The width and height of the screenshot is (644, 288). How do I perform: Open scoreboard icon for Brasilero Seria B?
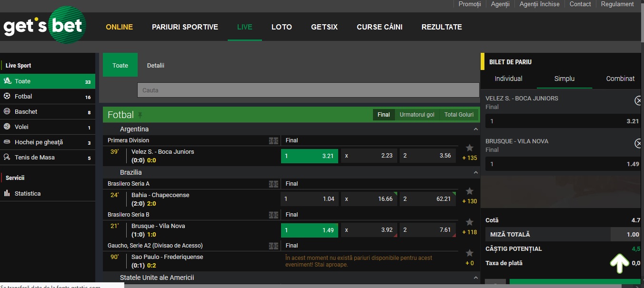[x=273, y=215]
